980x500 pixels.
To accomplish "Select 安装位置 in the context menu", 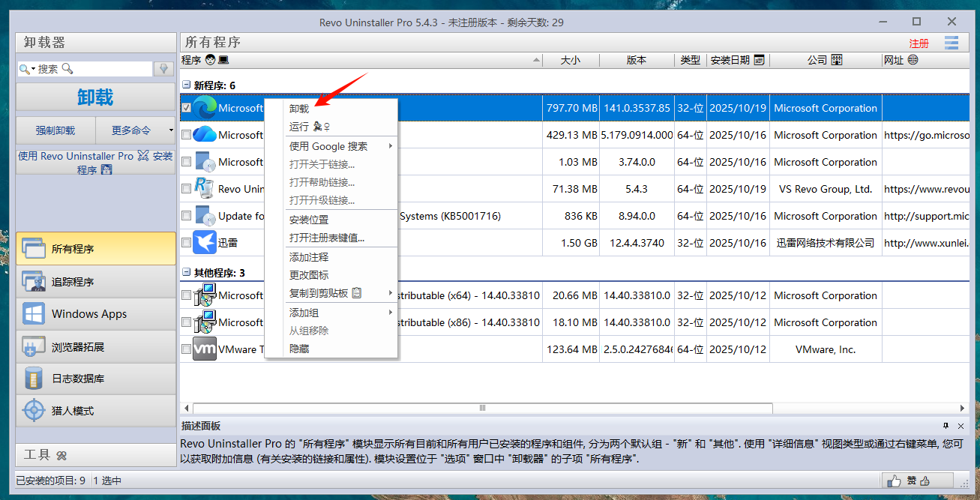I will pos(309,219).
